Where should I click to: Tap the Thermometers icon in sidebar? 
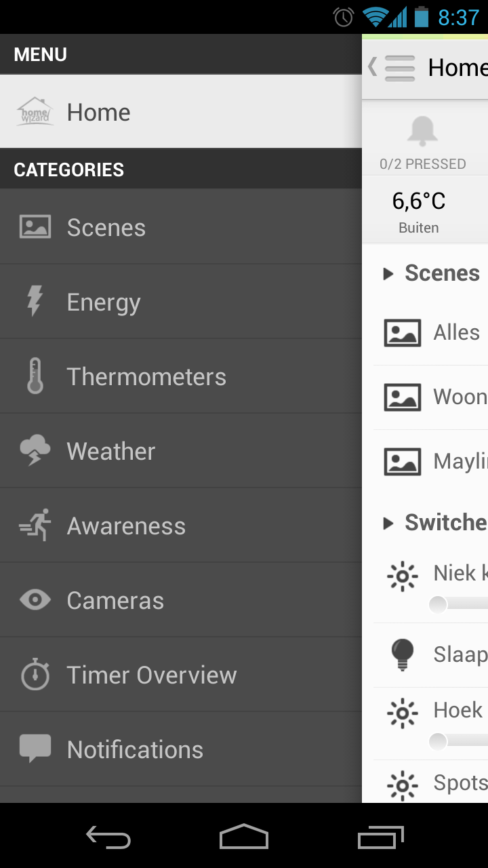point(35,376)
